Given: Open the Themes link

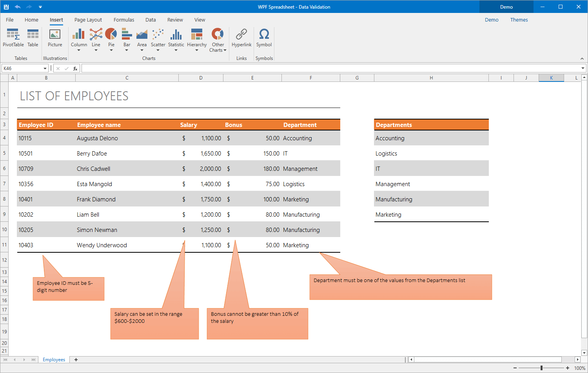Looking at the screenshot, I should click(x=519, y=20).
